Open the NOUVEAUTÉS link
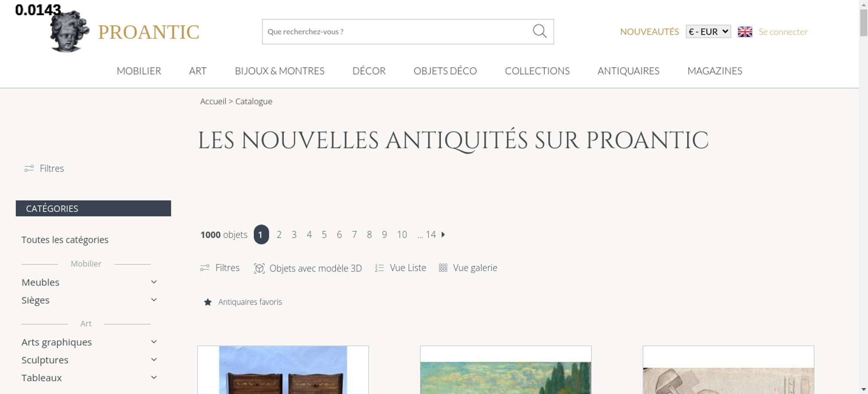This screenshot has height=394, width=868. coord(649,32)
